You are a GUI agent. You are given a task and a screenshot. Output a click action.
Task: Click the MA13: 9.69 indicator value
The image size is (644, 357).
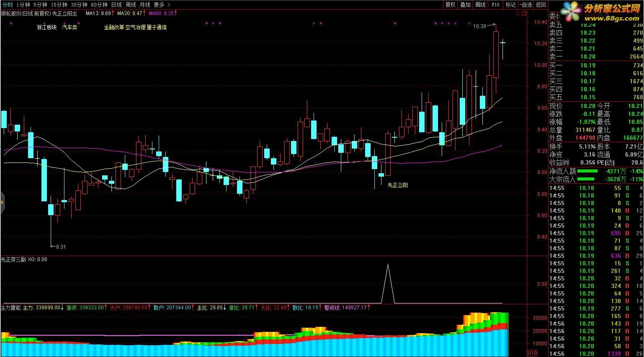pyautogui.click(x=99, y=13)
